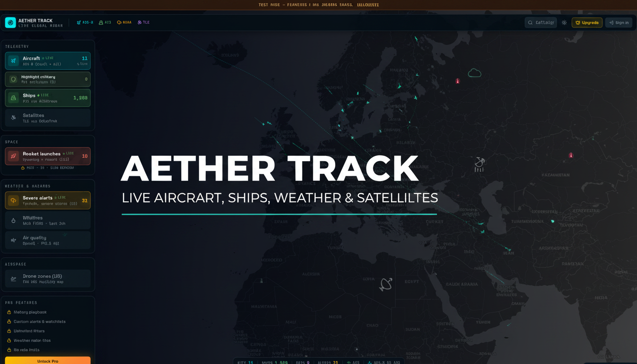The height and width of the screenshot is (364, 637).
Task: Toggle the Ships live layer
Action: coord(48,98)
